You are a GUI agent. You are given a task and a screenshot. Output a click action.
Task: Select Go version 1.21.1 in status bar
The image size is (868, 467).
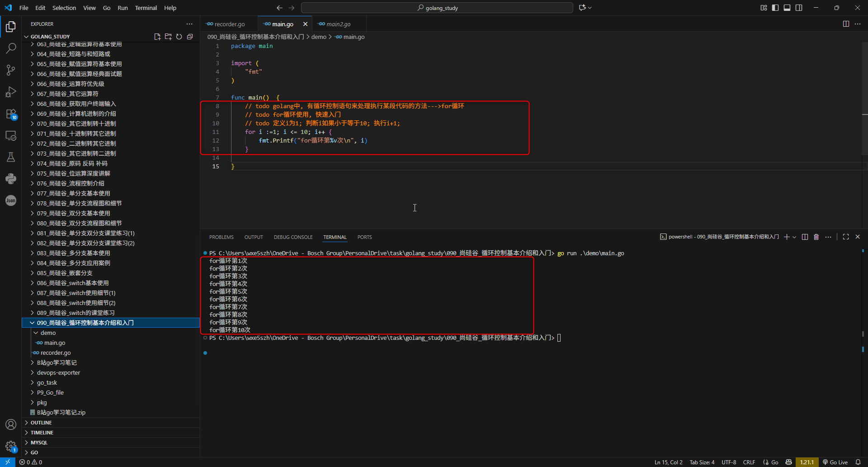click(x=807, y=462)
